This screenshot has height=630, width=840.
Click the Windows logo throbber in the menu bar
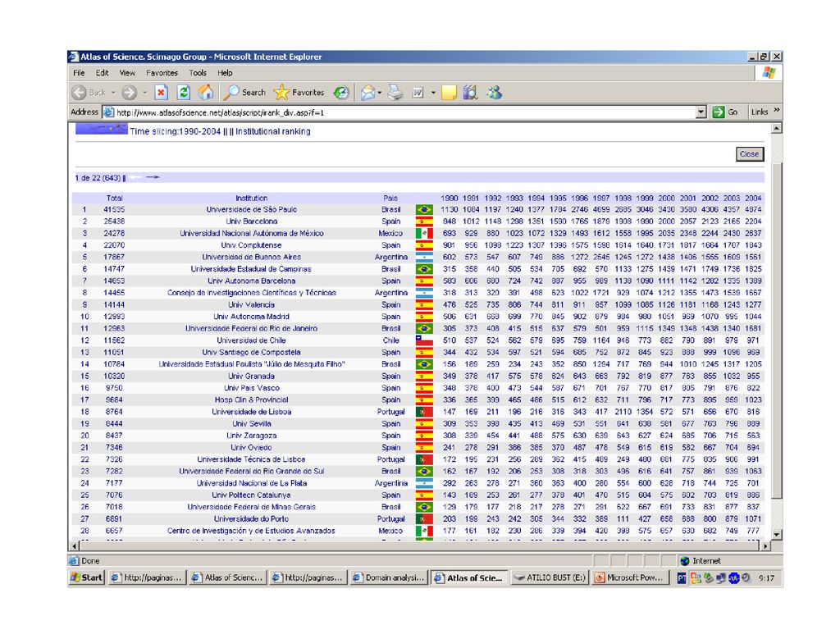(x=769, y=73)
